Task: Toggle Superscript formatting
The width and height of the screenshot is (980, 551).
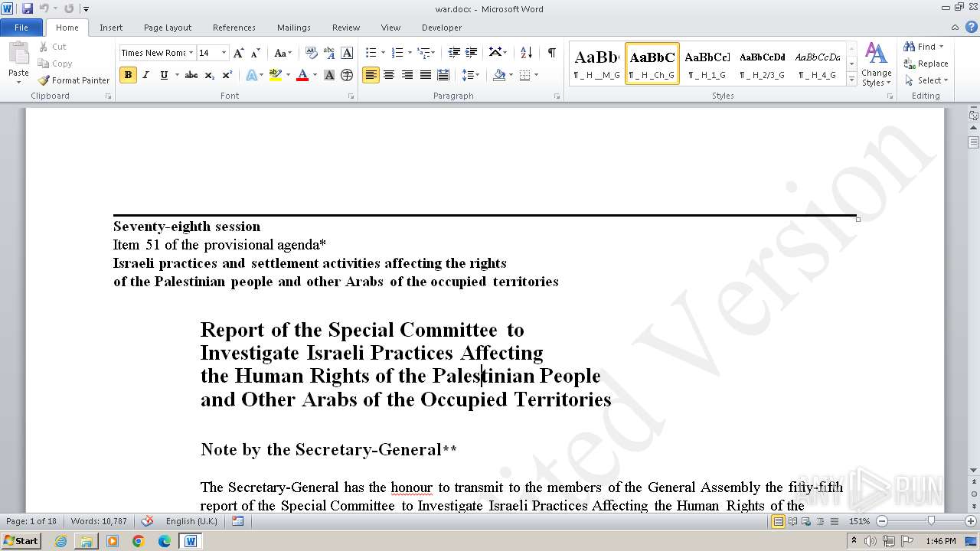Action: pyautogui.click(x=227, y=75)
